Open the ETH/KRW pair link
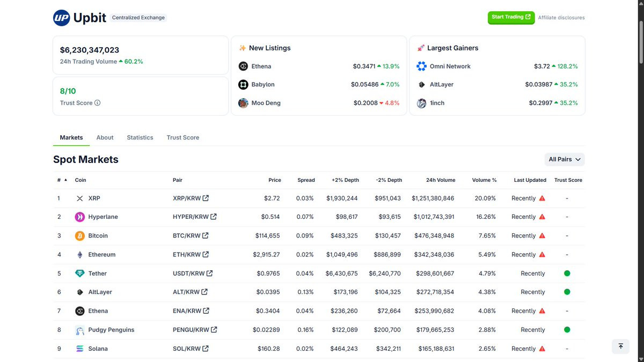The height and width of the screenshot is (362, 644). coord(191,255)
